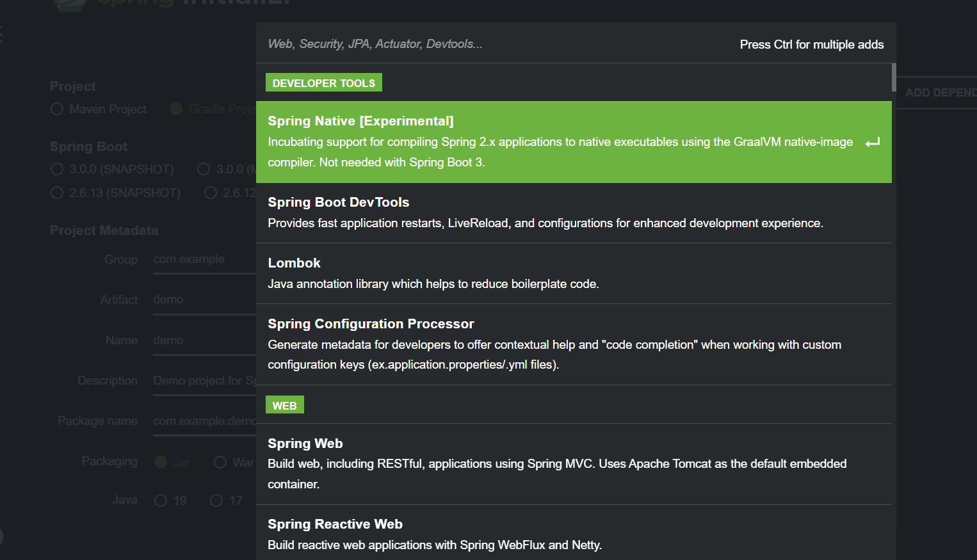Select the Maven Project radio button
Viewport: 977px width, 560px height.
coord(57,109)
